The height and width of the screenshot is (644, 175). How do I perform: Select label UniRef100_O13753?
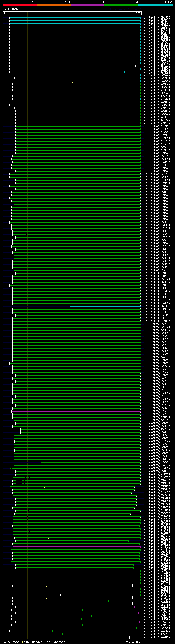(157, 390)
